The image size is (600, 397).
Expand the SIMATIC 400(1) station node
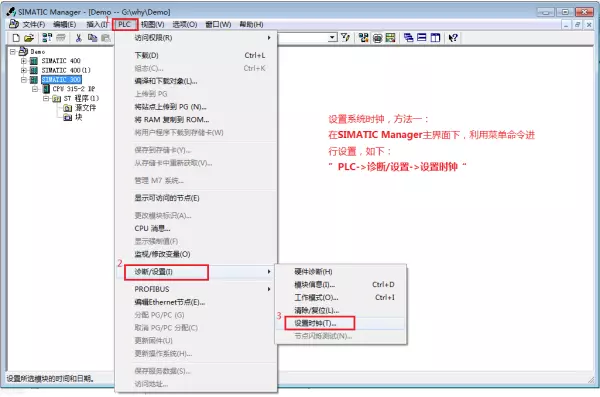click(24, 70)
